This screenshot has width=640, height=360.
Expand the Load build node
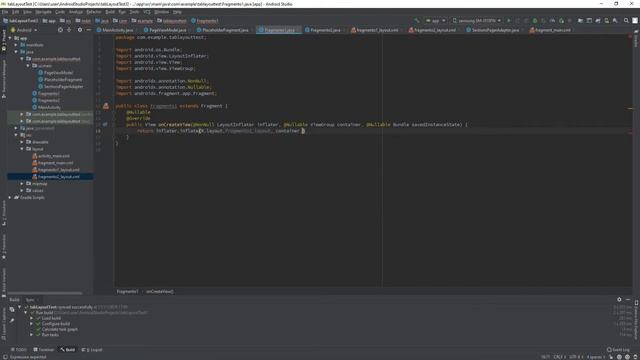[x=31, y=318]
